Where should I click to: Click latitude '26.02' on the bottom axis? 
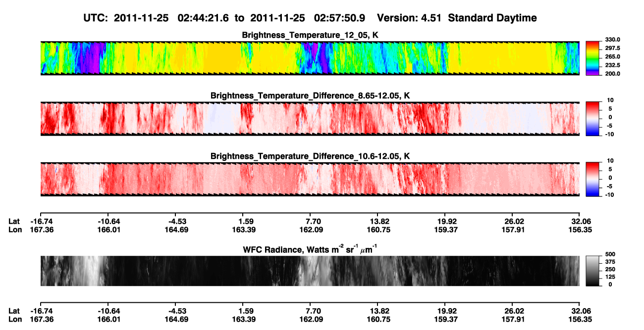click(x=513, y=311)
